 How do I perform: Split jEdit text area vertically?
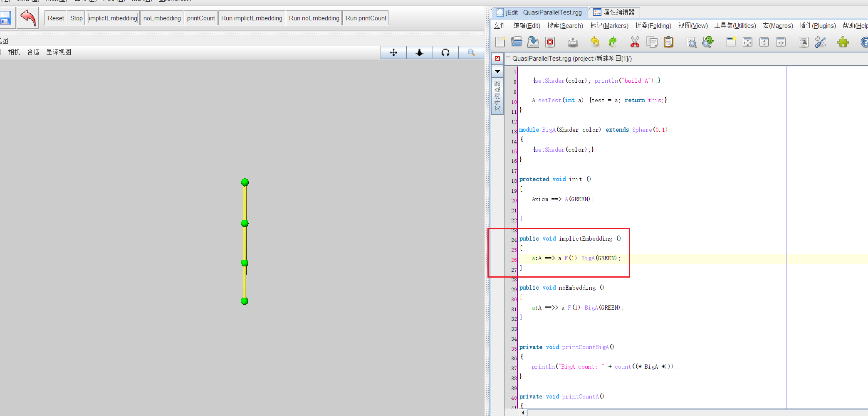(x=781, y=42)
